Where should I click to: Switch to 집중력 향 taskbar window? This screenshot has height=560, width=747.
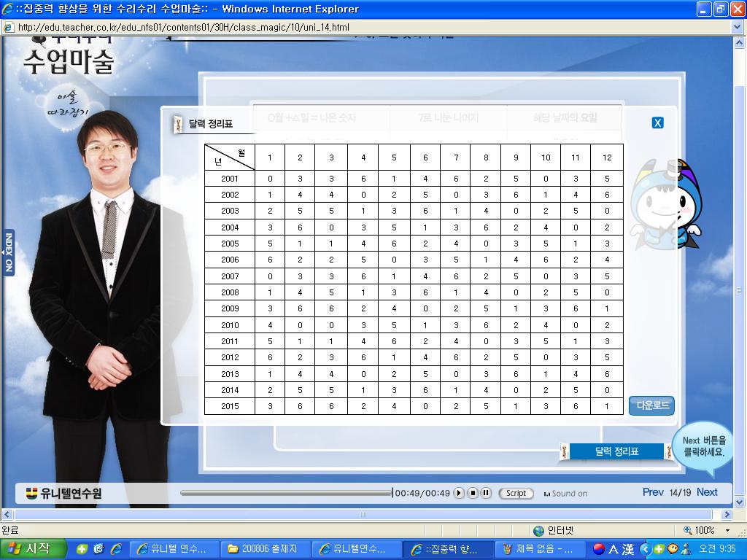(x=447, y=549)
